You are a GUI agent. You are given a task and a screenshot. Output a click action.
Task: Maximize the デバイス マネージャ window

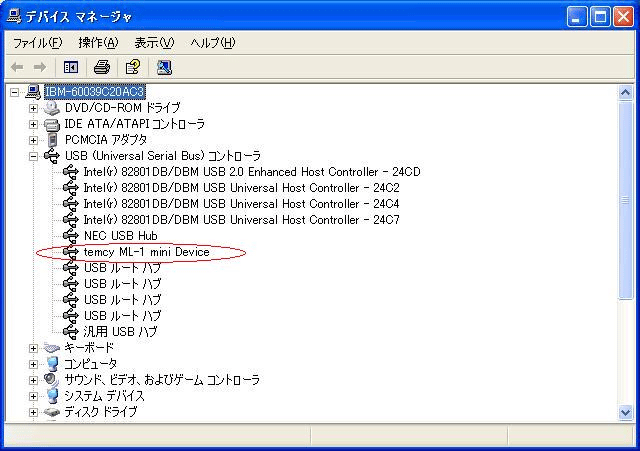pyautogui.click(x=600, y=17)
